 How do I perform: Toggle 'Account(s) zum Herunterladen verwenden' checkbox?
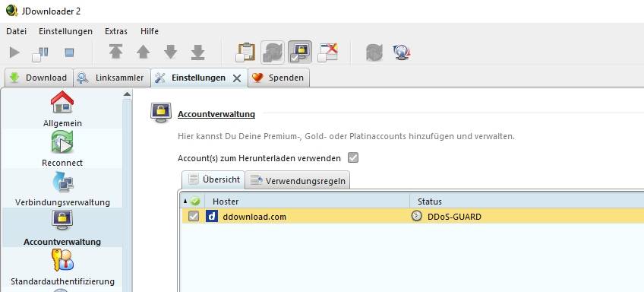353,158
